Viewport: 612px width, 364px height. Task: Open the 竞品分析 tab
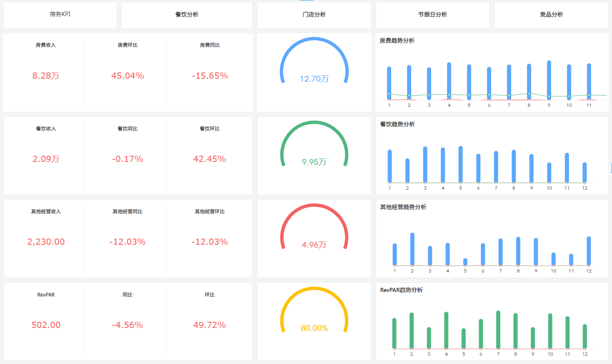[x=552, y=15]
